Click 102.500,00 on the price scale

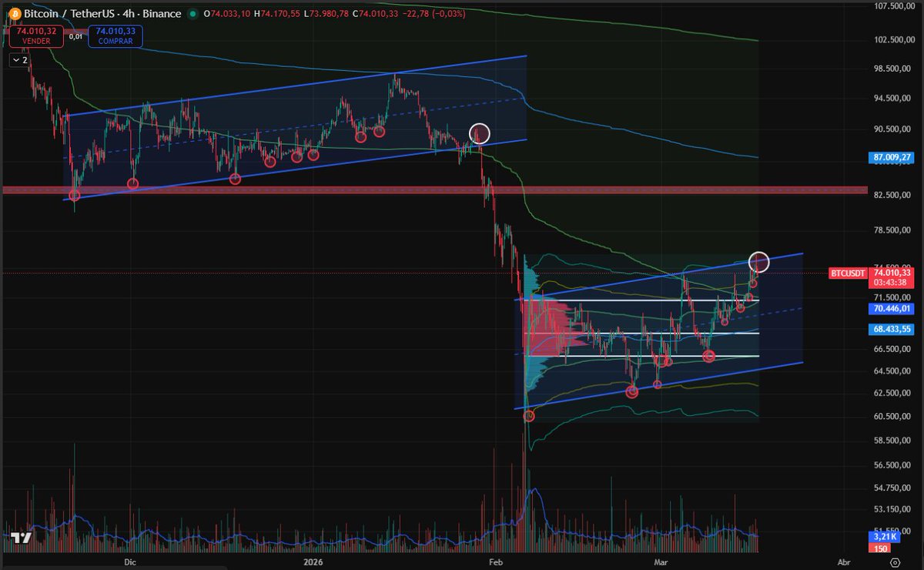(x=894, y=40)
